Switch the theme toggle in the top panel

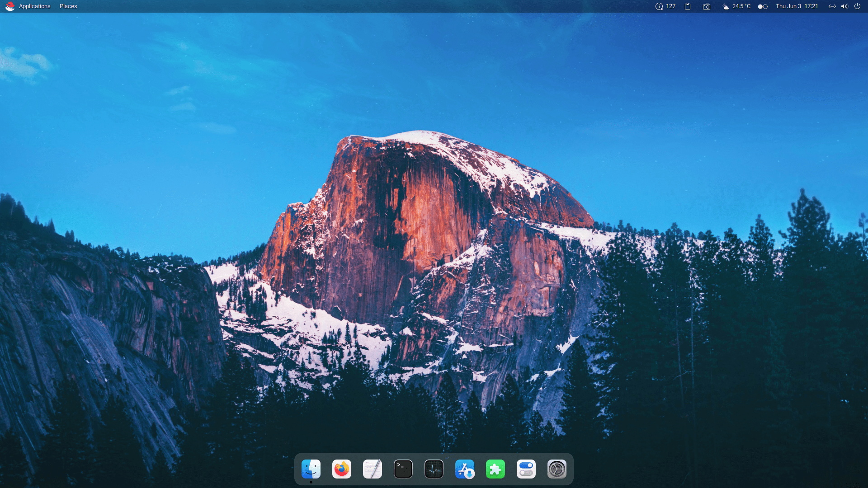(x=762, y=6)
